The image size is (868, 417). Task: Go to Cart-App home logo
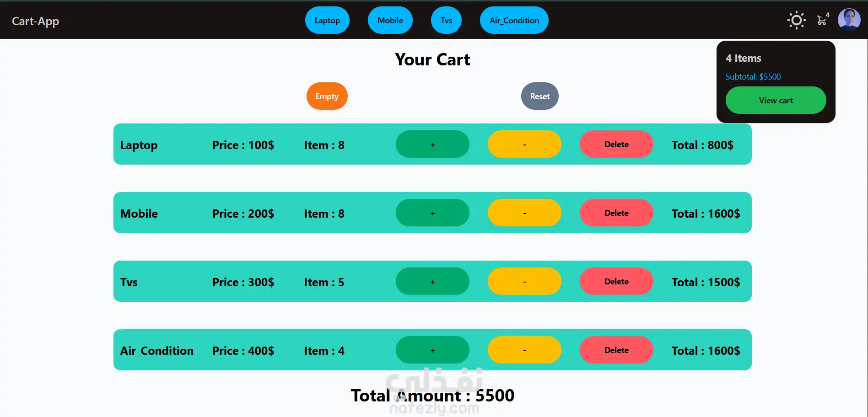pyautogui.click(x=36, y=21)
